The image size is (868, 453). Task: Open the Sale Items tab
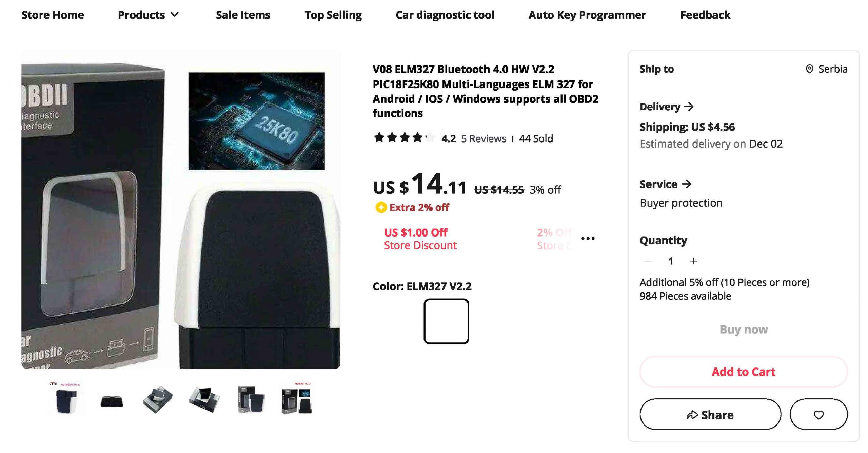tap(243, 15)
